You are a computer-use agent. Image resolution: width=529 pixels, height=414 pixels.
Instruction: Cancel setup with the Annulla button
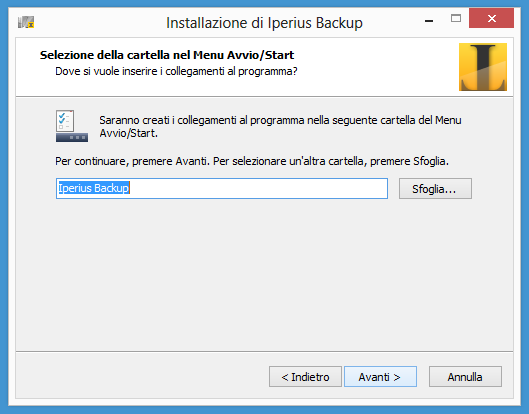tap(465, 377)
